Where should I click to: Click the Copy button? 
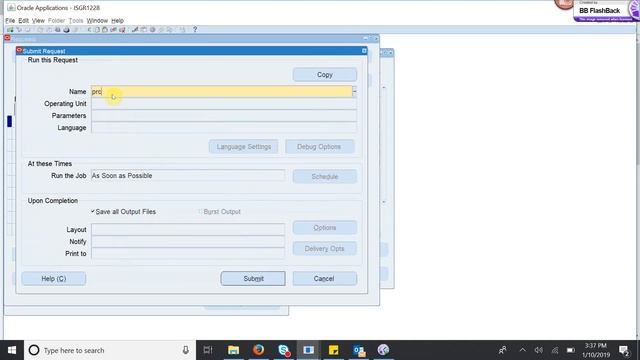click(325, 75)
